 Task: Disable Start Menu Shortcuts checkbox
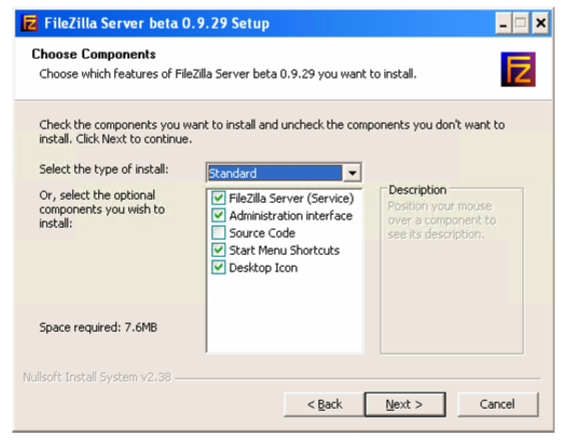[218, 250]
